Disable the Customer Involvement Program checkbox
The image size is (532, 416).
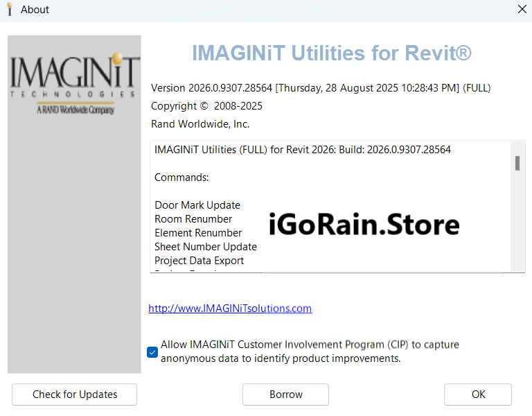tap(152, 352)
